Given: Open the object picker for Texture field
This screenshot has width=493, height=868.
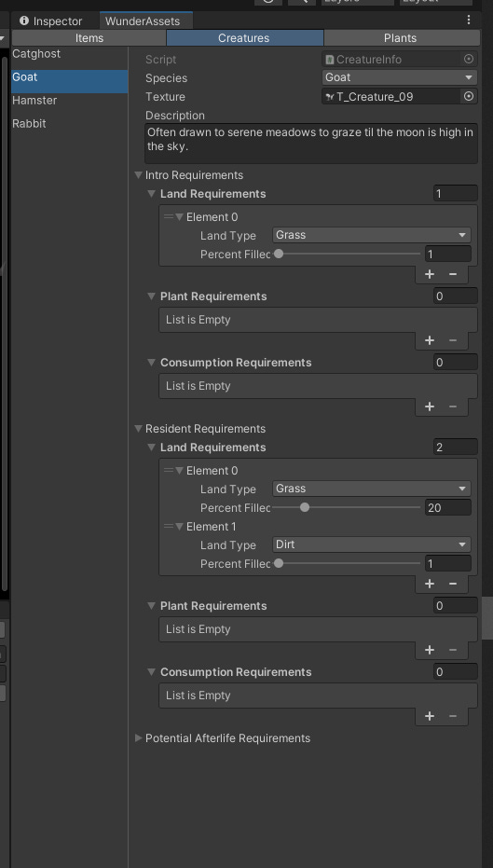Looking at the screenshot, I should click(469, 96).
